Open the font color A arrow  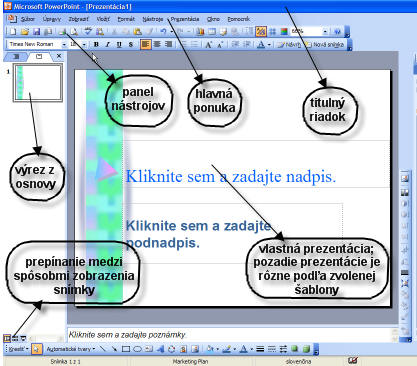point(269,44)
